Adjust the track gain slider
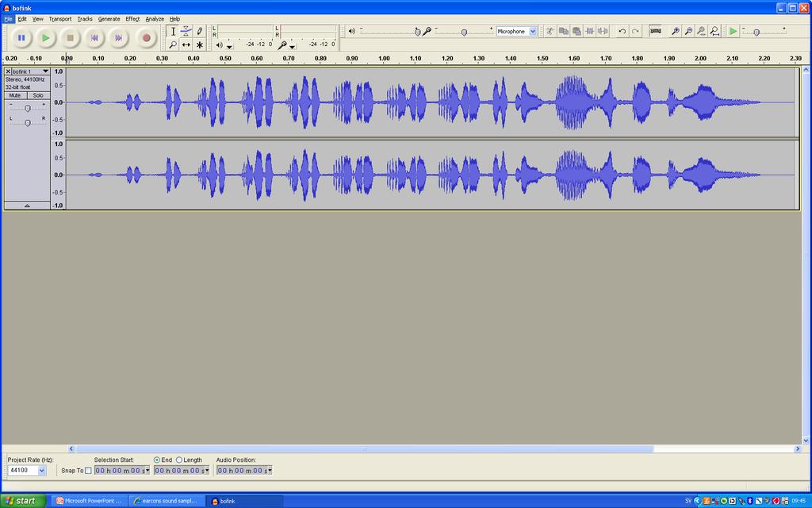Screen dimensions: 812x508 28,108
